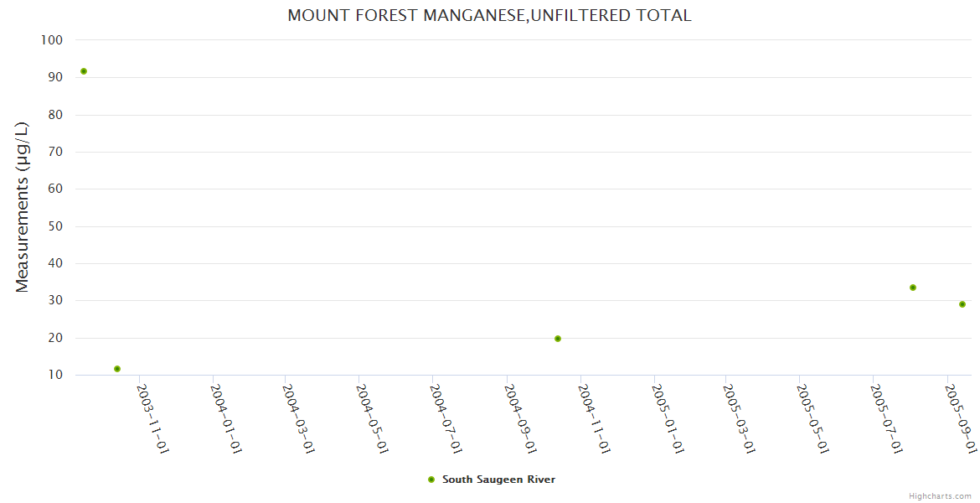
Task: Click the data point near 33 µg/L
Action: pos(913,288)
